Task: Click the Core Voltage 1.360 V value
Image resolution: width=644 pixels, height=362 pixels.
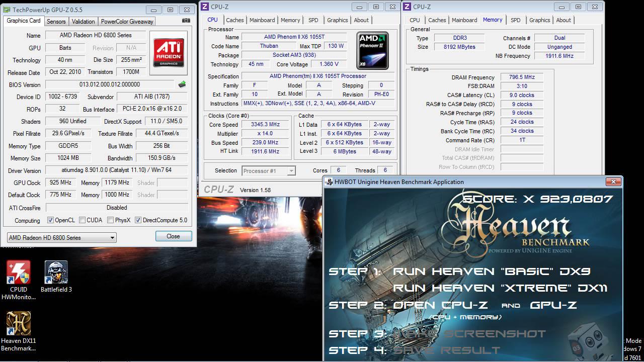Action: pyautogui.click(x=329, y=64)
